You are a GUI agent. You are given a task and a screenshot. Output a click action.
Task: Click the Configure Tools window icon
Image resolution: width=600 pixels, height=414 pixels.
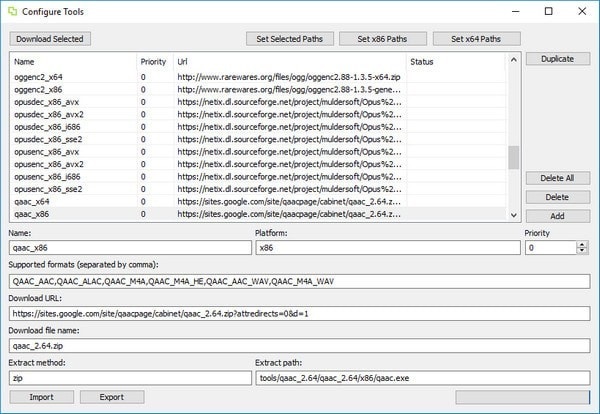[x=13, y=11]
